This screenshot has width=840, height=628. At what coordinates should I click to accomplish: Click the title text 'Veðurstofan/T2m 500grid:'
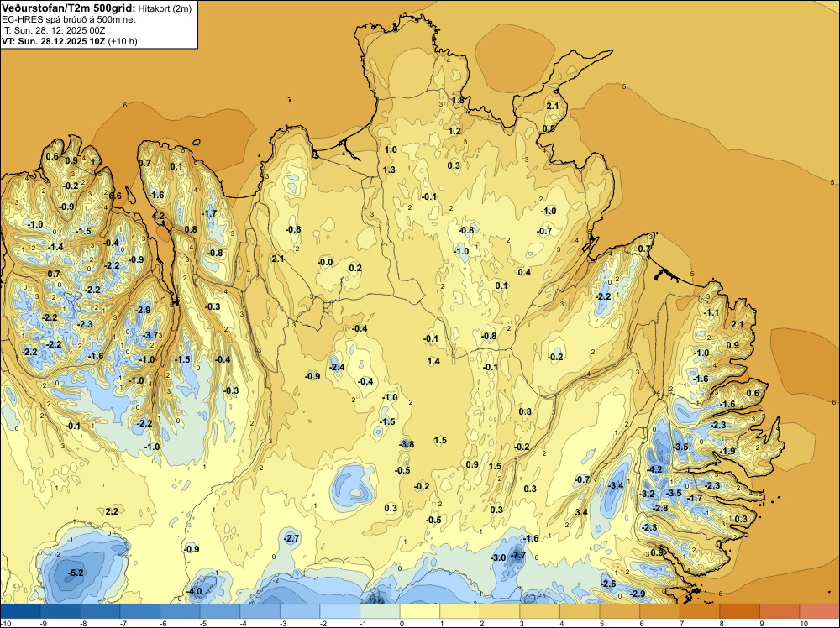(x=69, y=8)
